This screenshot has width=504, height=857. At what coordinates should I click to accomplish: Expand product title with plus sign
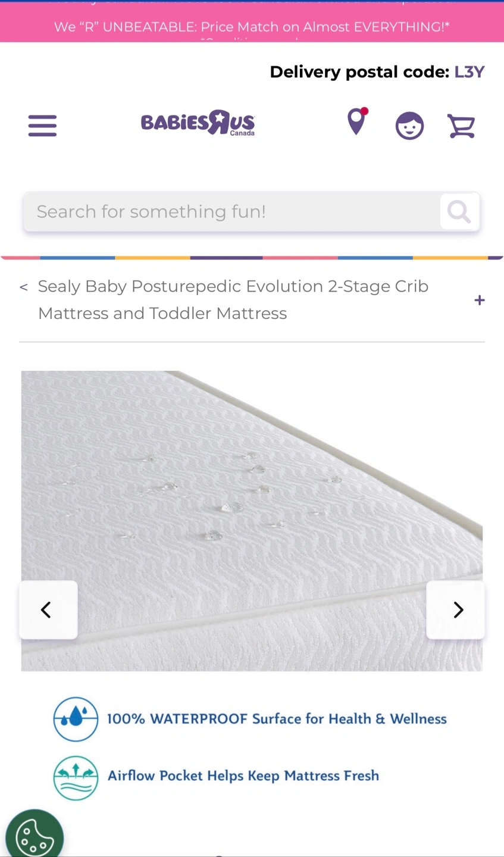coord(480,300)
